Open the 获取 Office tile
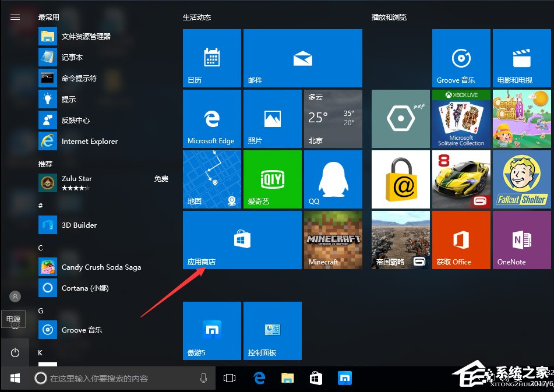554x392 pixels. [x=461, y=239]
